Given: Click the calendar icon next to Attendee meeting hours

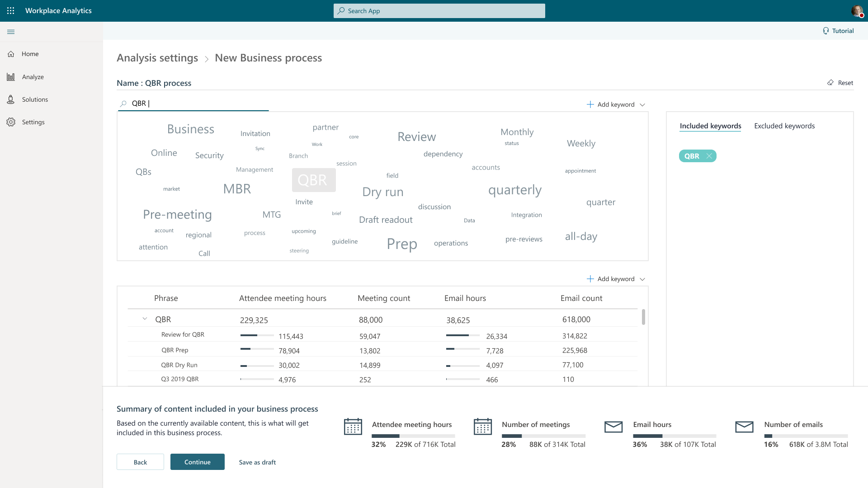Looking at the screenshot, I should [353, 427].
